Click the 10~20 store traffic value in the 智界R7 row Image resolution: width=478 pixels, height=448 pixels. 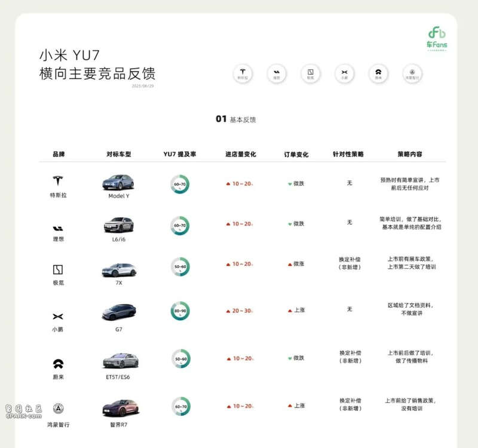point(240,406)
